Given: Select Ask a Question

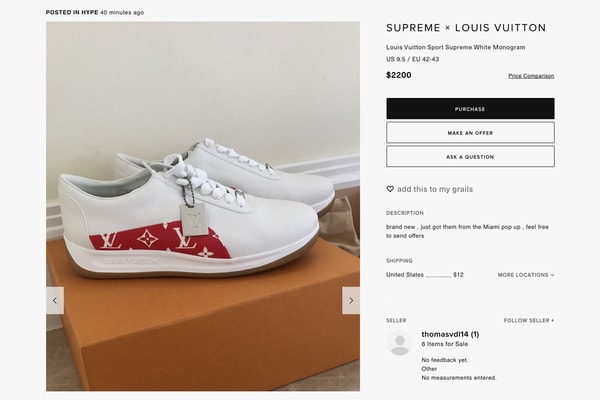Looking at the screenshot, I should tap(470, 157).
